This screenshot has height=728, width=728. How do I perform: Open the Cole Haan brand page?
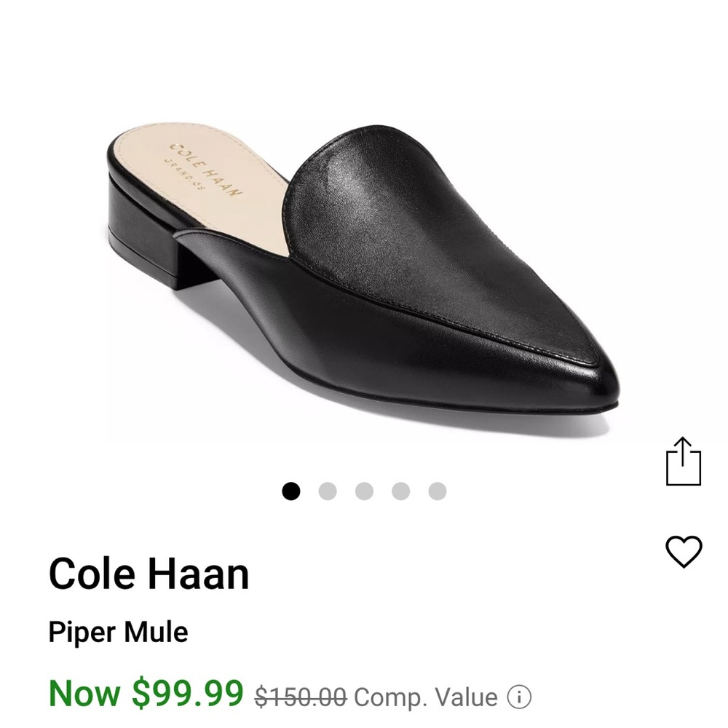tap(148, 574)
